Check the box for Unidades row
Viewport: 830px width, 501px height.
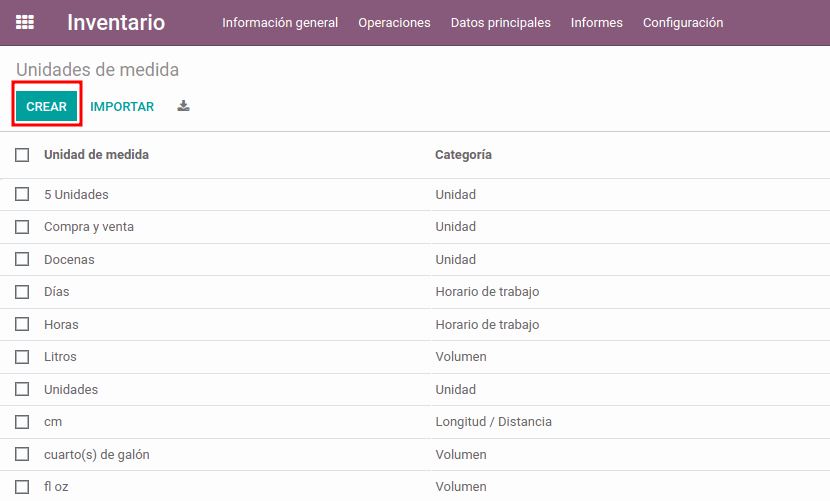tap(22, 389)
